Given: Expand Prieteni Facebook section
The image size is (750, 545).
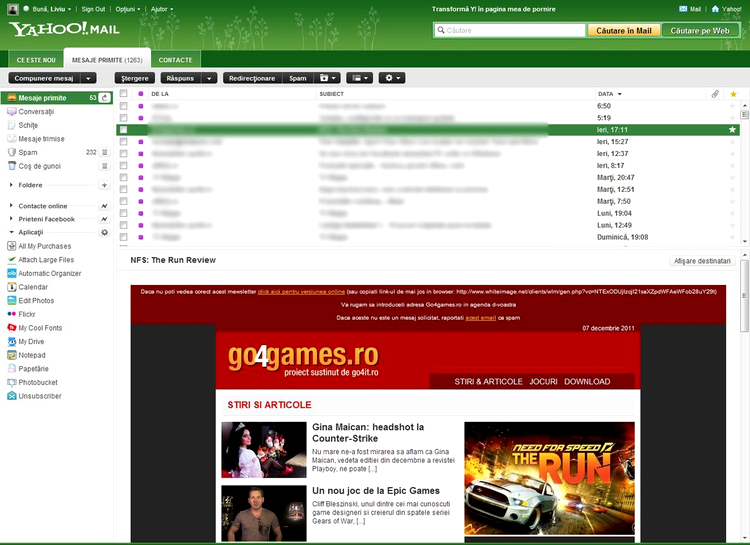Looking at the screenshot, I should (x=11, y=219).
